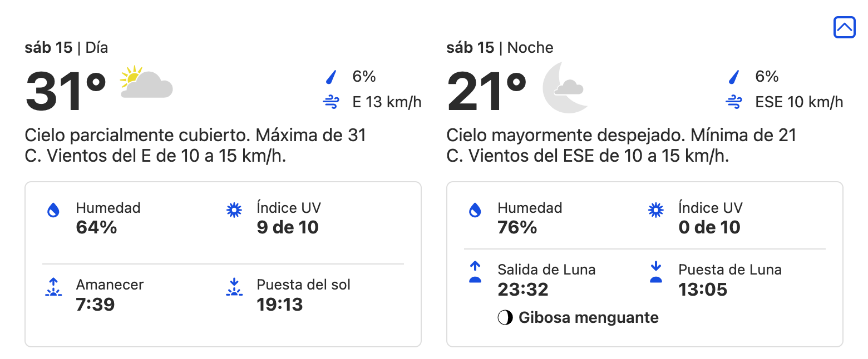
Task: Click the Gibosa menguante moon phase icon
Action: [505, 318]
